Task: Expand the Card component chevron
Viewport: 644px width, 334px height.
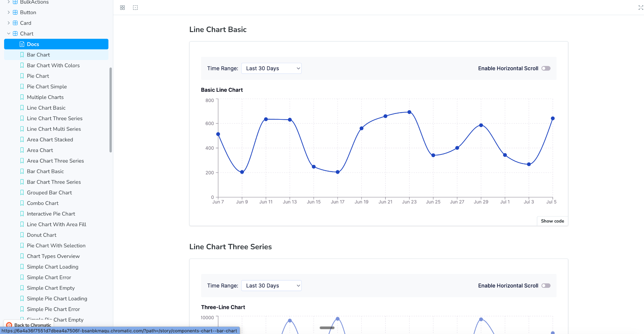Action: (9, 23)
